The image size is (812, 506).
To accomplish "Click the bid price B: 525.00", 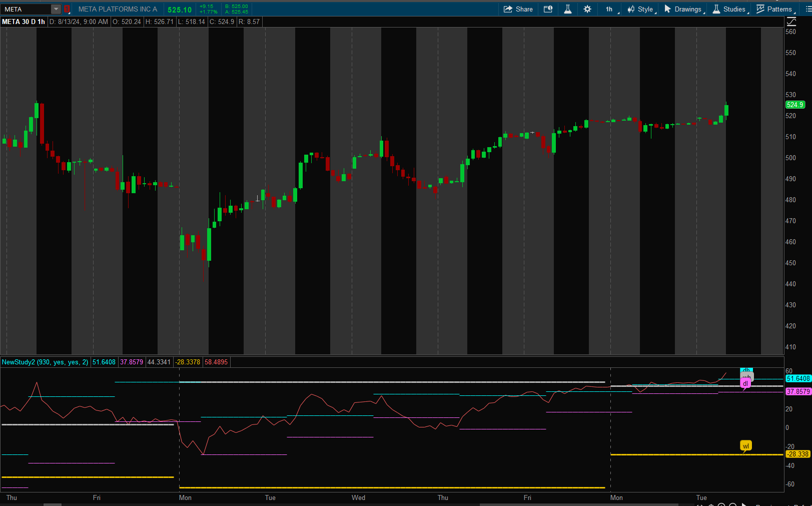I will click(x=237, y=7).
